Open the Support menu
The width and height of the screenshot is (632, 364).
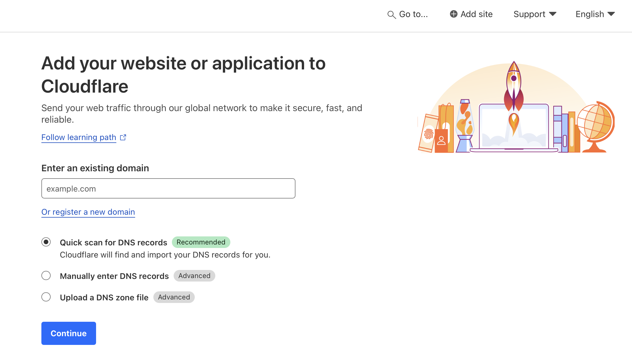point(529,14)
